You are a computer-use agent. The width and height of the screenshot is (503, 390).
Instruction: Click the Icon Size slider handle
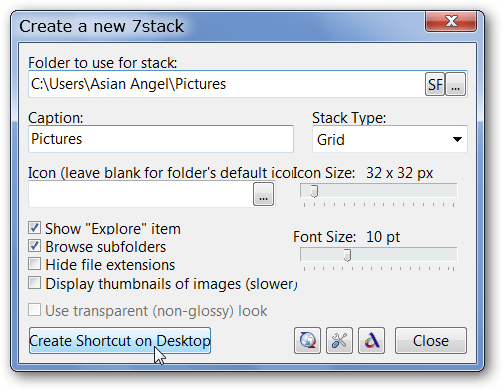314,191
